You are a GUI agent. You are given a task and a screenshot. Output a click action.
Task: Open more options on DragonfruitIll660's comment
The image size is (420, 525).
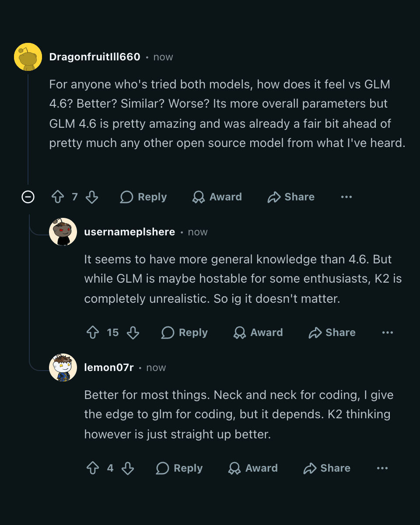tap(346, 197)
